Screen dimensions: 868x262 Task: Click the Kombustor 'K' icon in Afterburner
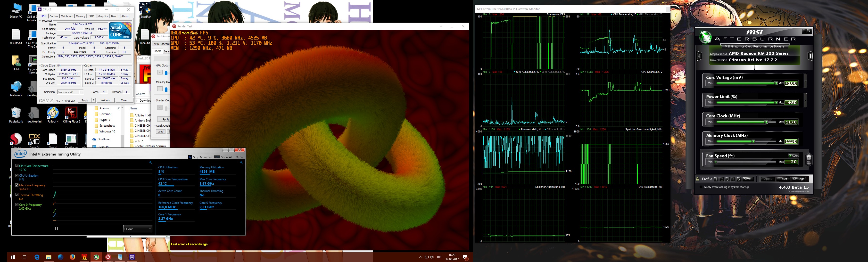pyautogui.click(x=699, y=56)
